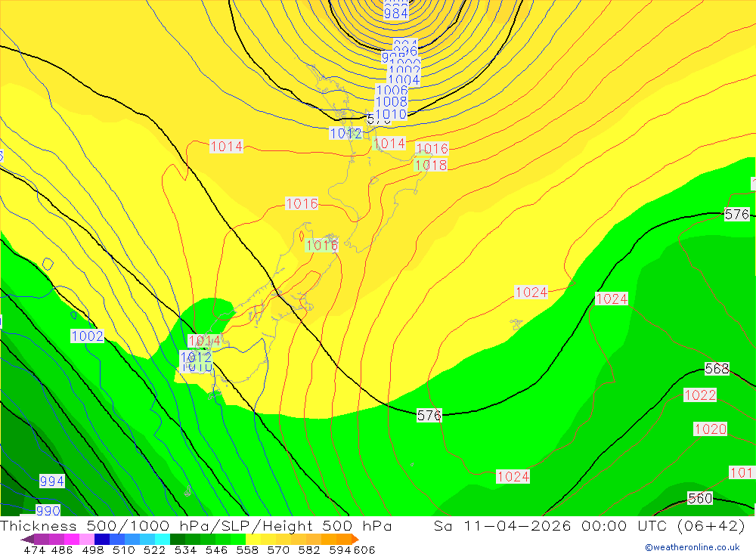
Task: Click the blue 994 isobar label
Action: pos(51,481)
